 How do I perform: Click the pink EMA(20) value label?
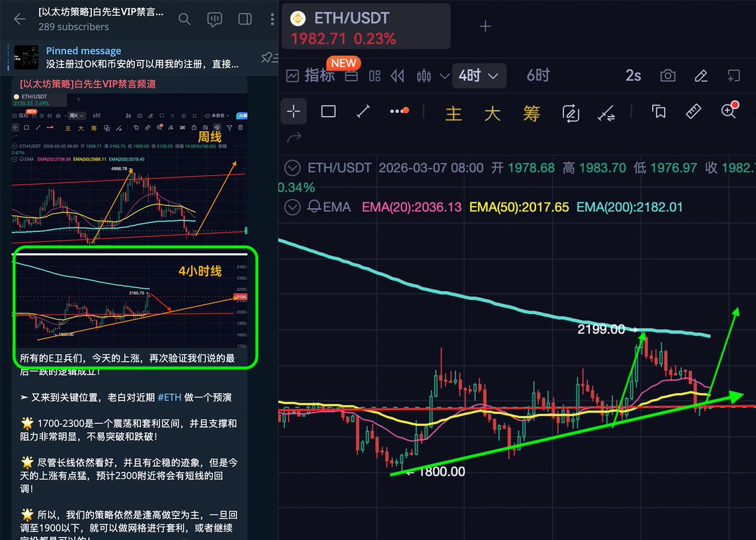pyautogui.click(x=411, y=207)
